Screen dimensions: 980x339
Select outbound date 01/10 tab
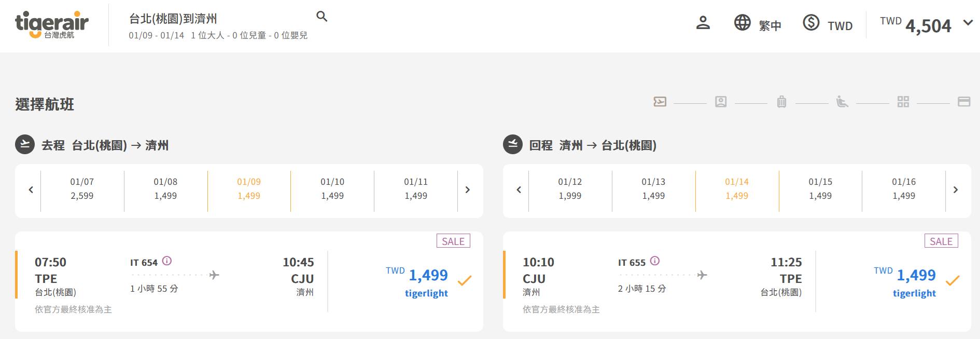332,188
